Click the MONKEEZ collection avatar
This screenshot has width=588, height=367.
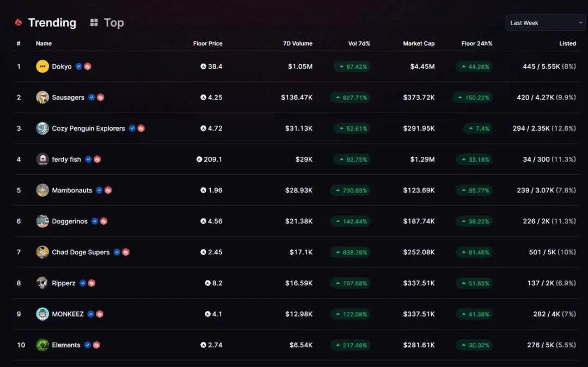pos(42,314)
